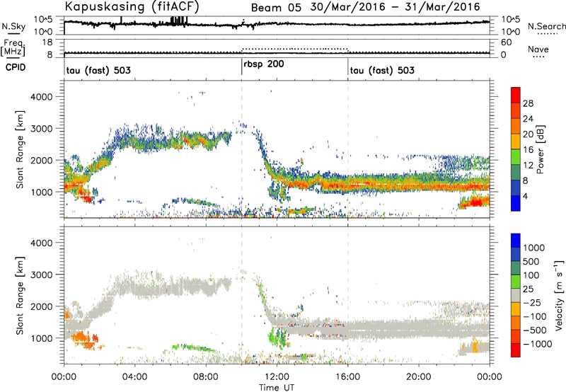Click the "CPID" row label
566x392 pixels.
point(16,67)
